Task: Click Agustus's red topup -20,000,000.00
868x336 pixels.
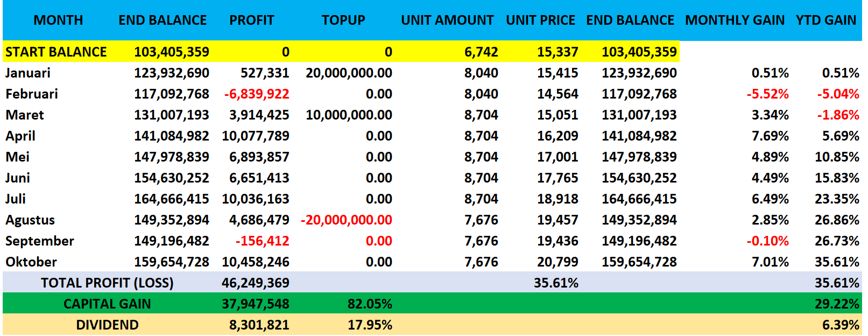Action: pos(347,220)
